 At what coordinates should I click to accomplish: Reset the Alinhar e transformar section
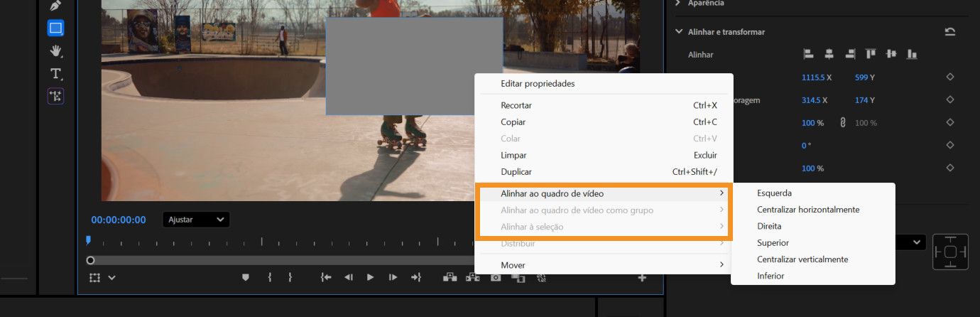[x=950, y=32]
